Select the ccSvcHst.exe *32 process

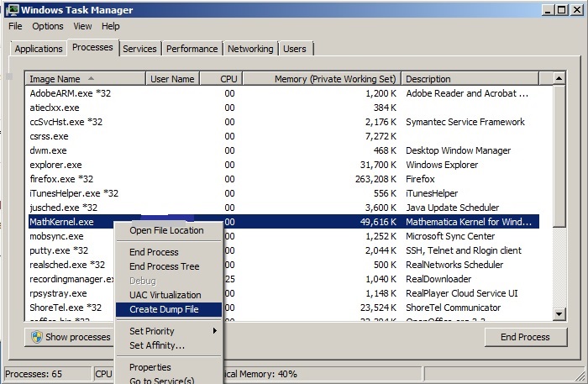(284, 122)
